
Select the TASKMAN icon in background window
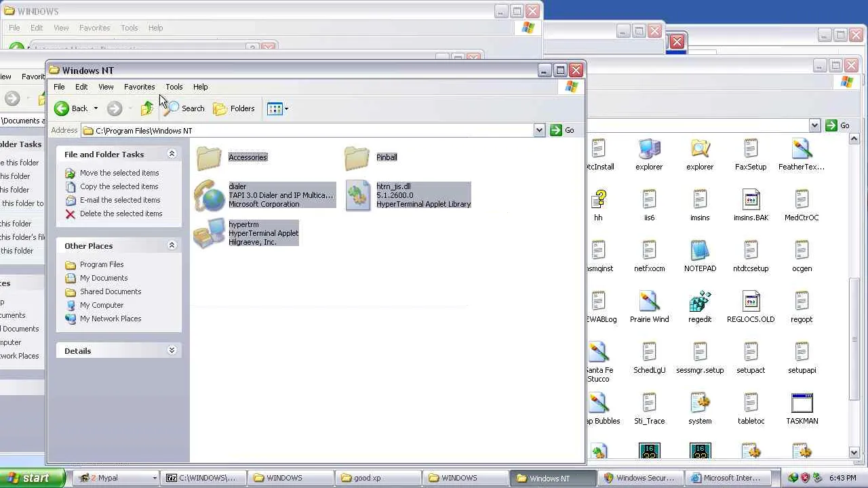pos(802,403)
